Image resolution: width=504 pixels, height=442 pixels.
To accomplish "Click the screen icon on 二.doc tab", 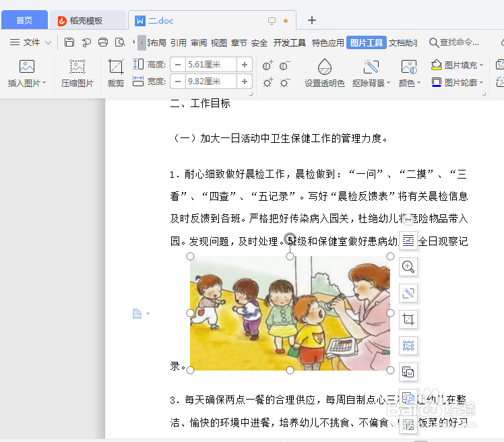I will pos(272,21).
